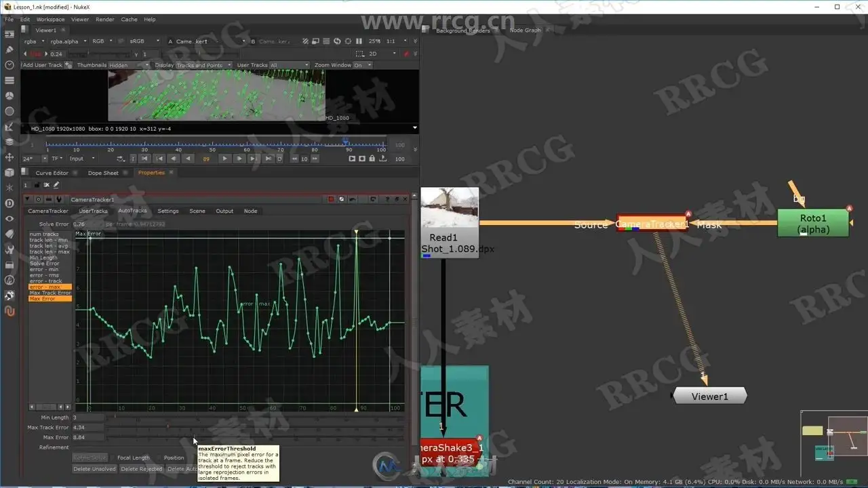Switch to the UserTracks tab
868x488 pixels.
94,211
